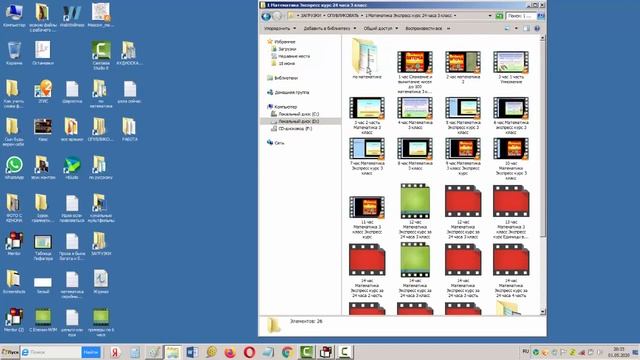Open Microsoft Word from the taskbar
640x360 pixels.
pyautogui.click(x=192, y=352)
